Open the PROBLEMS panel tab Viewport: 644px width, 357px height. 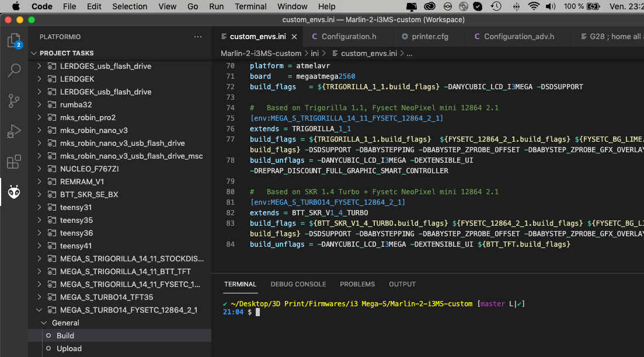click(x=357, y=284)
